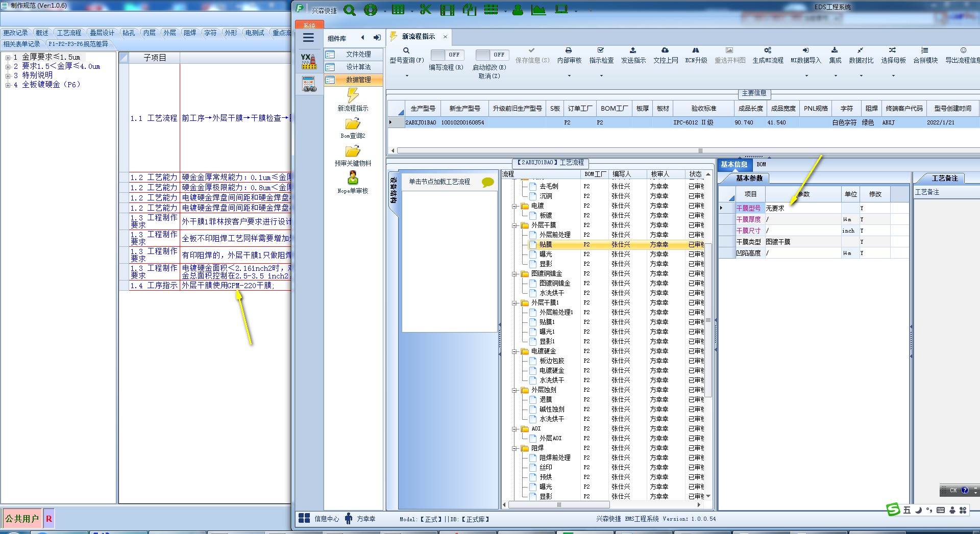Screen dimensions: 980x534
Task: Switch to the 工艺流程 tab in 制作规范 window
Action: [69, 33]
